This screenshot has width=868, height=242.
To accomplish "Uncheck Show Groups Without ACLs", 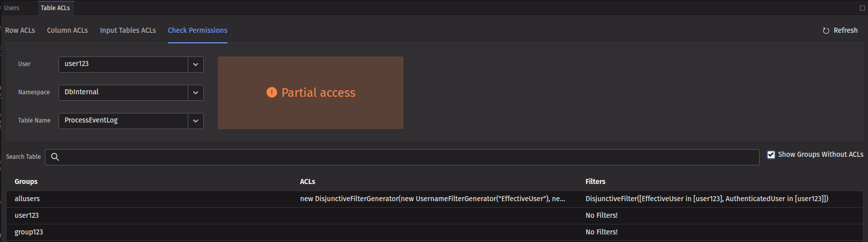I will coord(771,155).
